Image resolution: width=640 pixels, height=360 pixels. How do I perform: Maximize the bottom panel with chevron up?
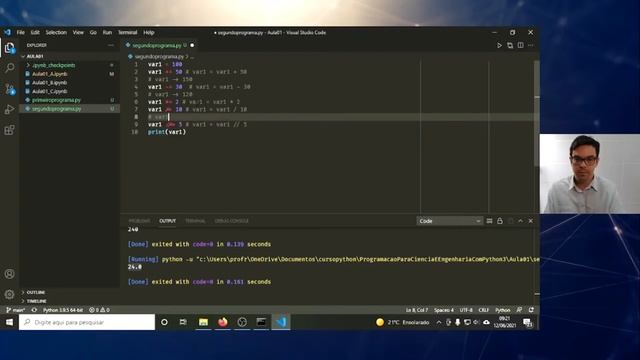520,221
